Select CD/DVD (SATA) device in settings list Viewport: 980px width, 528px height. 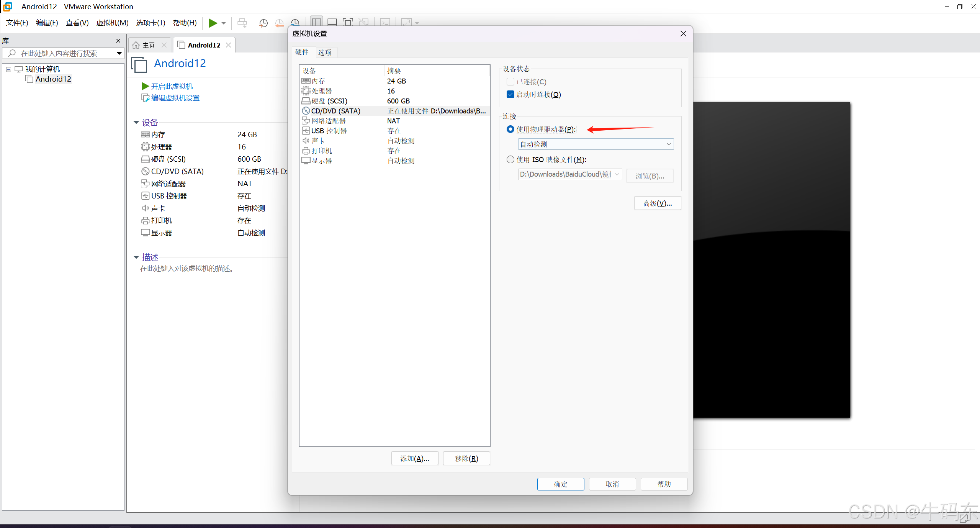(x=335, y=111)
